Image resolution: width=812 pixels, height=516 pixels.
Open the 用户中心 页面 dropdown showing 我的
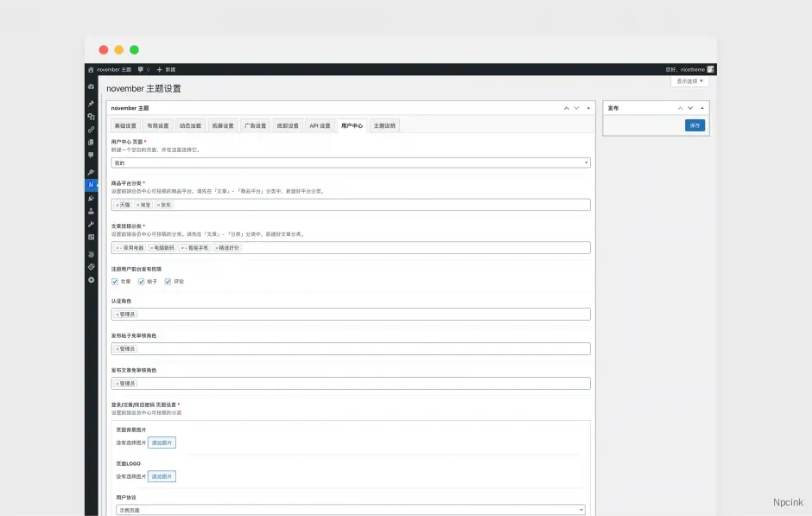(350, 162)
